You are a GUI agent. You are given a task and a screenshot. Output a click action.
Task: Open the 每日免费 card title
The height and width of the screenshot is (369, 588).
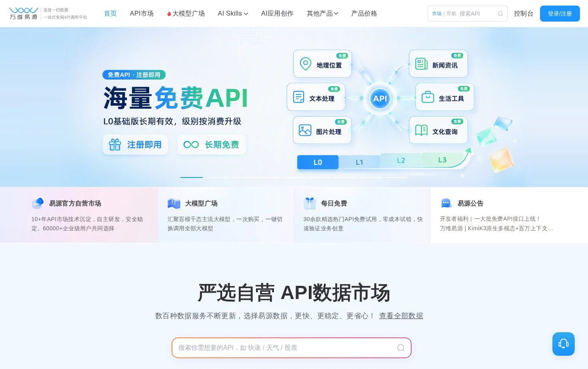tap(334, 203)
